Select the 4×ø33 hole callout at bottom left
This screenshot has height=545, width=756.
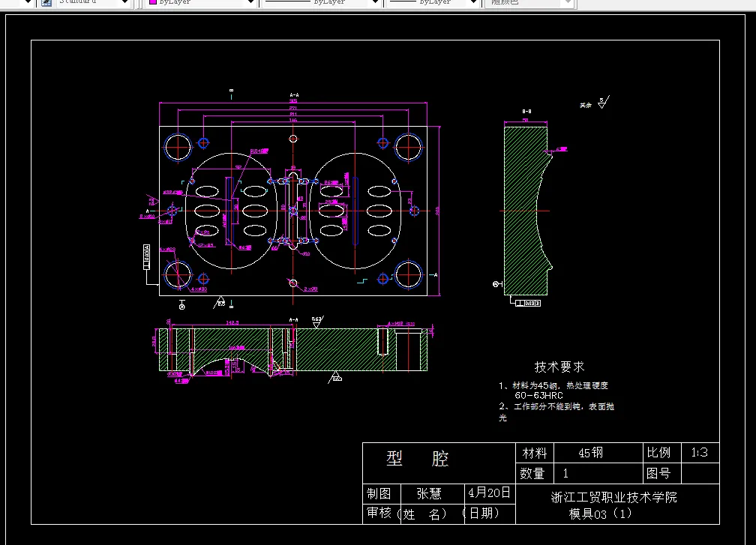coord(199,289)
